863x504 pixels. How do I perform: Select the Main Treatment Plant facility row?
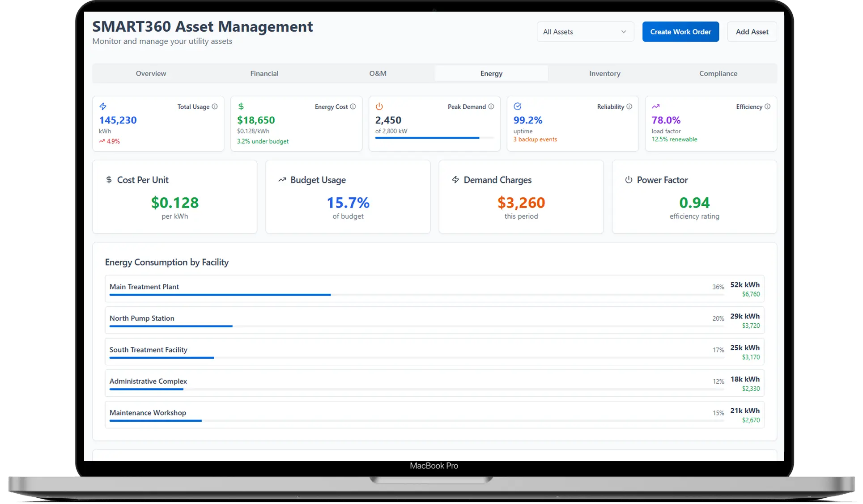[433, 288]
